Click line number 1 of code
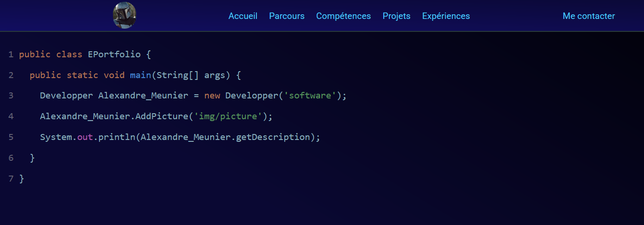Viewport: 644px width, 225px height. (11, 55)
